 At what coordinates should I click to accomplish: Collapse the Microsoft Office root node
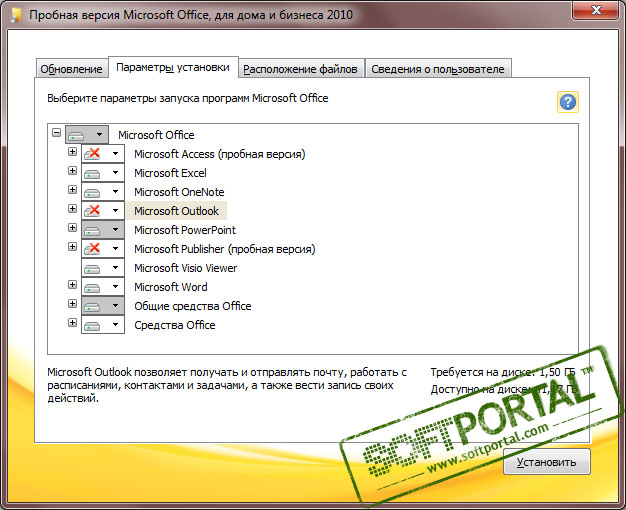click(57, 132)
